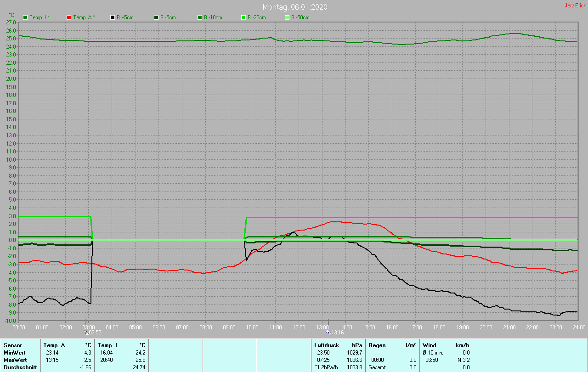Click the 'Luftdruck' column header
The image size is (588, 372).
tap(327, 345)
